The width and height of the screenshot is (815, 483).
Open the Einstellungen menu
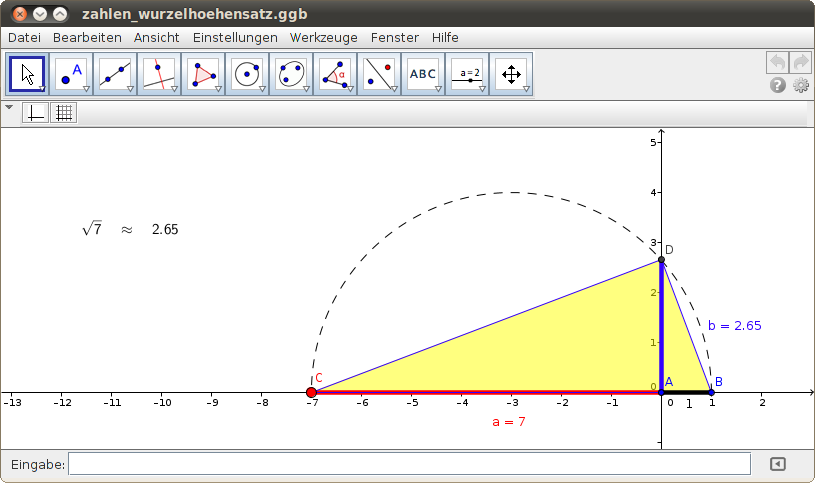coord(235,37)
